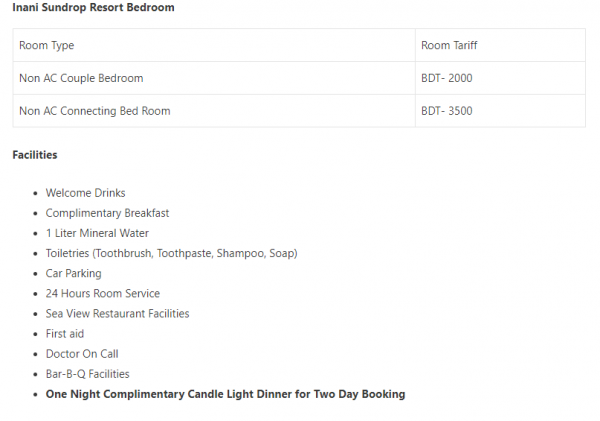Click the bullet beside Welcome Drinks
The height and width of the screenshot is (421, 600).
pyautogui.click(x=36, y=193)
